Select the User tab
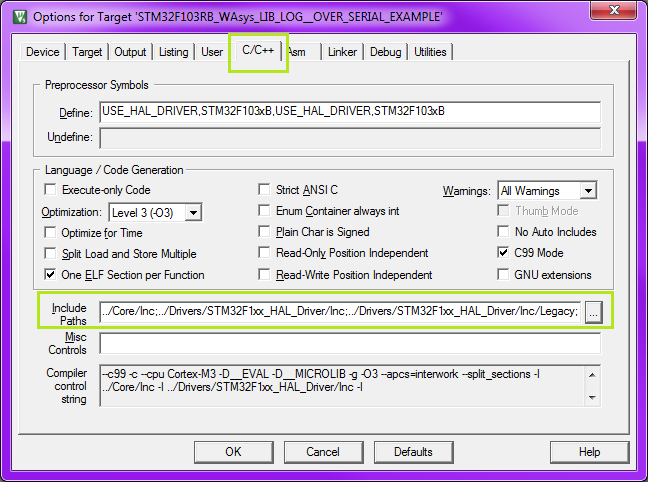 (x=212, y=52)
